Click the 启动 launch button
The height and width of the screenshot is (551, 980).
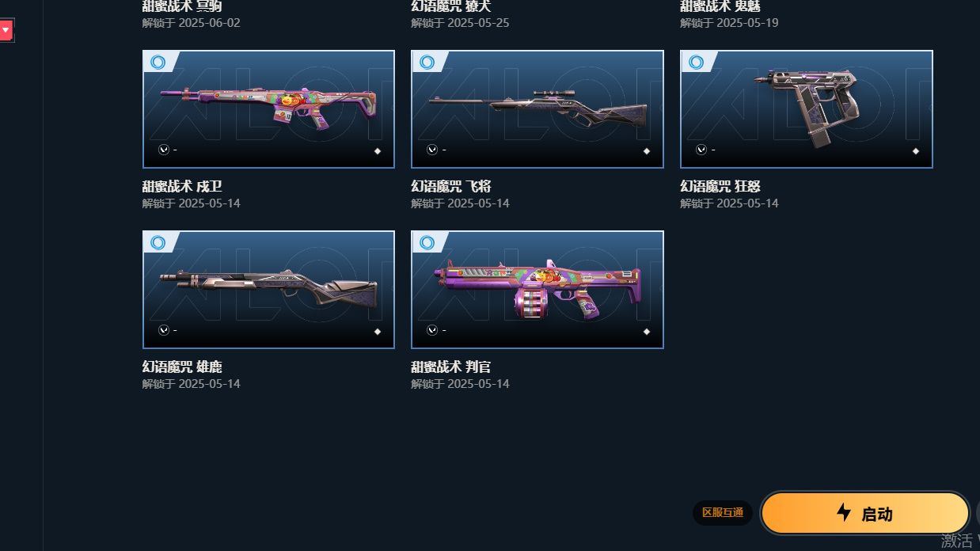865,513
